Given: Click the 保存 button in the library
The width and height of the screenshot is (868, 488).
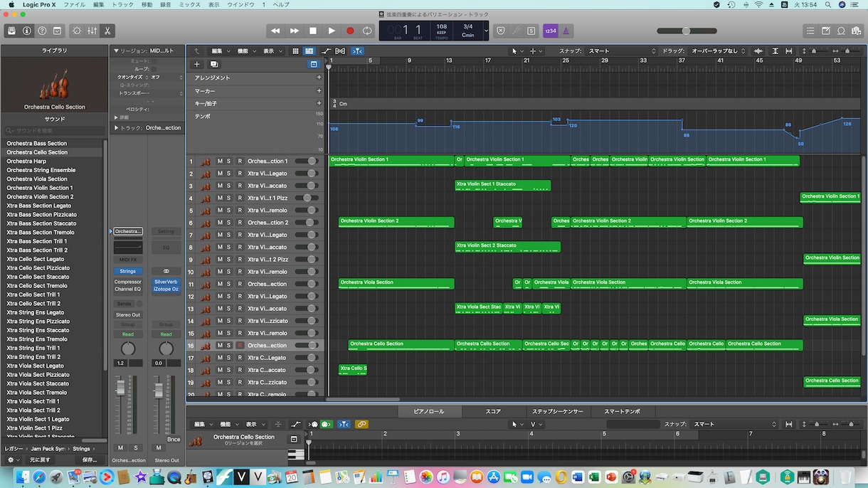Looking at the screenshot, I should (x=90, y=460).
